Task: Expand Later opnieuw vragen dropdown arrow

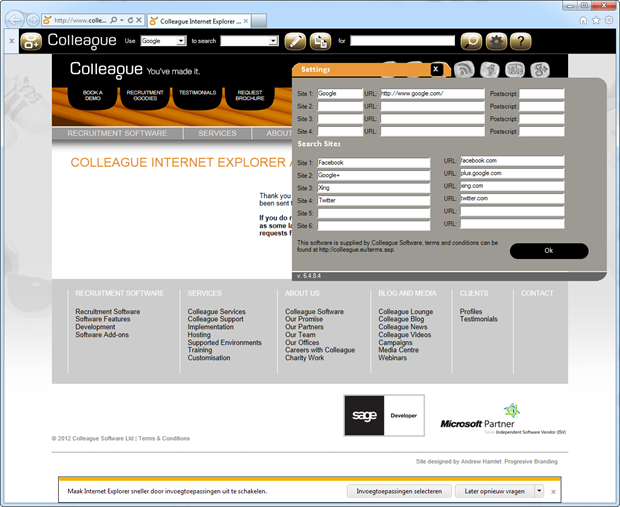Action: click(x=539, y=491)
